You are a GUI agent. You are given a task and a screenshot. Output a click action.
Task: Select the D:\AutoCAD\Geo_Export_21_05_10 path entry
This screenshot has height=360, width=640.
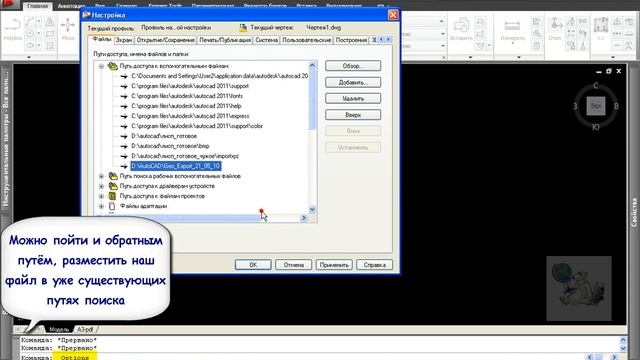coord(176,166)
